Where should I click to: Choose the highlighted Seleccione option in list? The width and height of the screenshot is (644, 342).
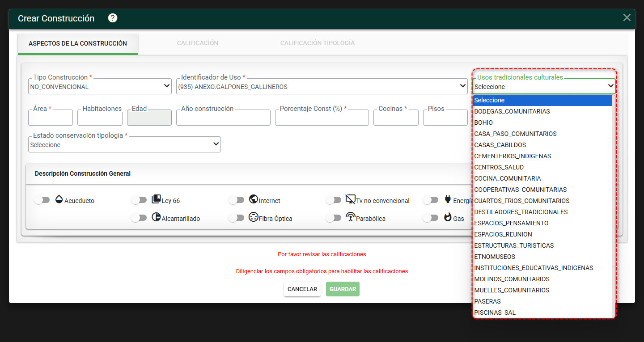(x=542, y=100)
